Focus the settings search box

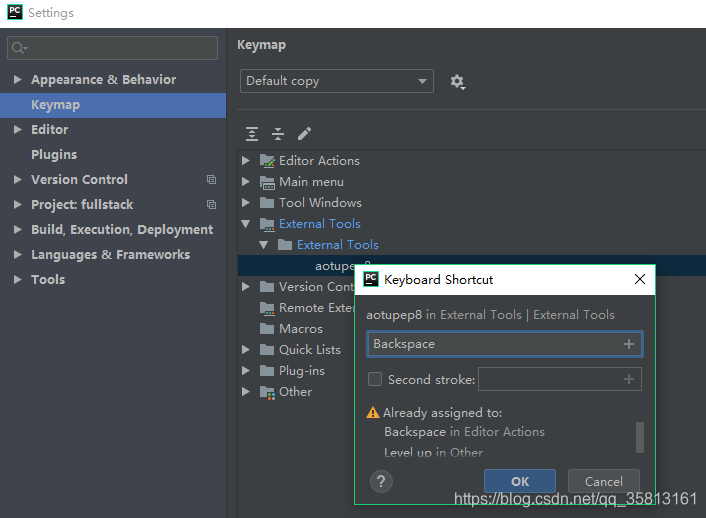113,48
